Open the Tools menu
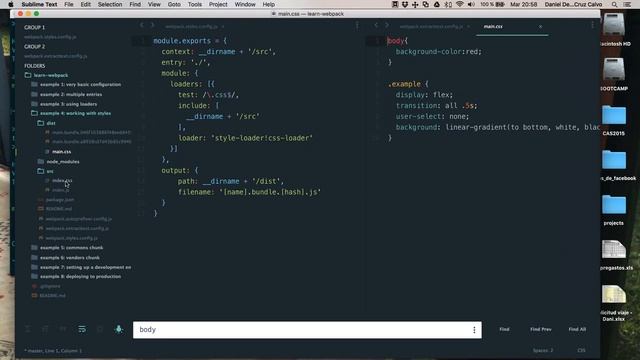 (x=195, y=4)
